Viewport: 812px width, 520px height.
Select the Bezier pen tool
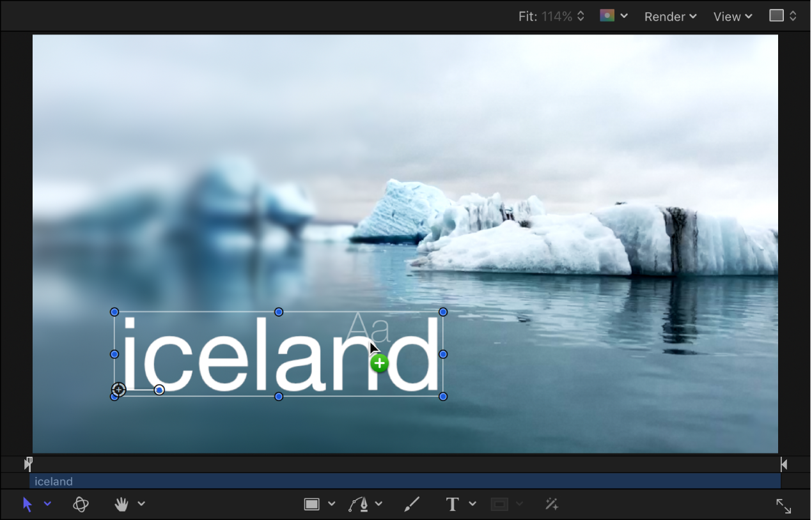point(359,504)
